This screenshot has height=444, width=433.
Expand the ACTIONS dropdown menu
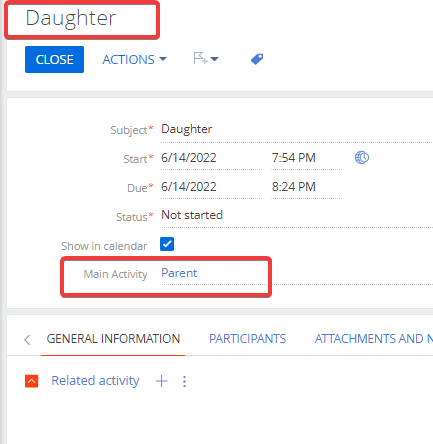click(x=134, y=60)
